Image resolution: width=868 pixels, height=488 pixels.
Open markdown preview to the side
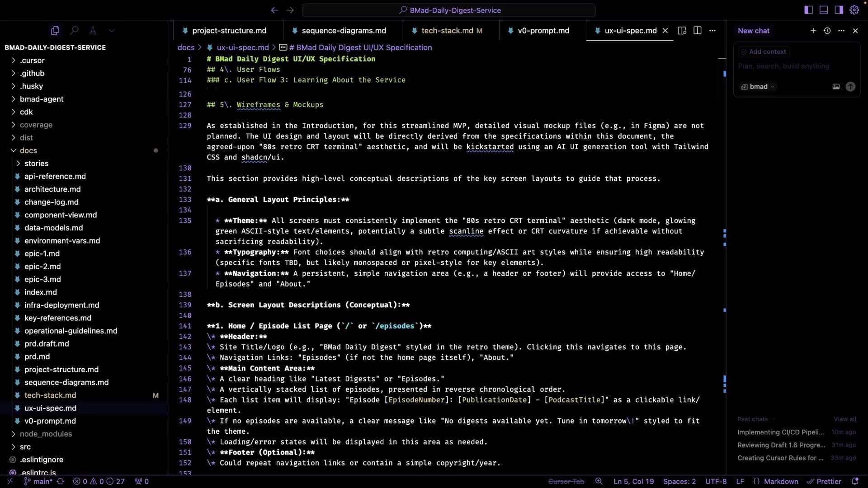point(682,30)
